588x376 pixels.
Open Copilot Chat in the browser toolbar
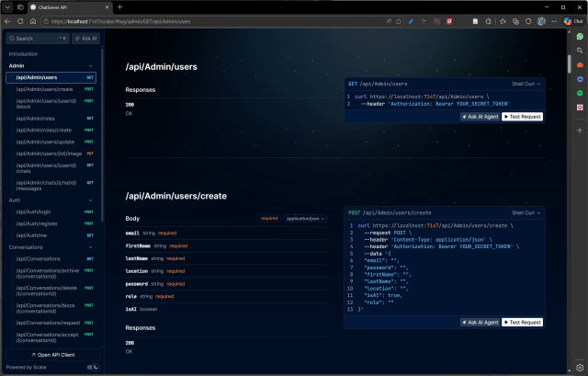573,21
